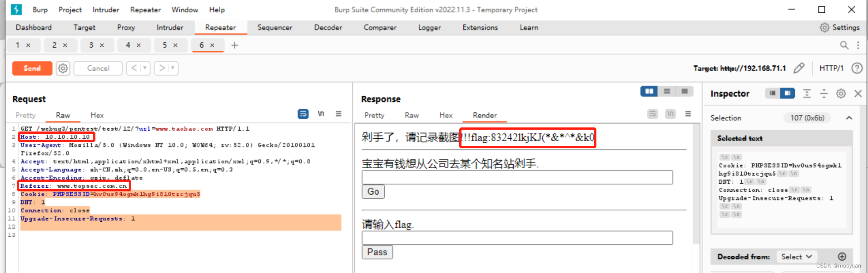Click the next request arrow button
Screen dimensions: 868x273
click(x=162, y=68)
